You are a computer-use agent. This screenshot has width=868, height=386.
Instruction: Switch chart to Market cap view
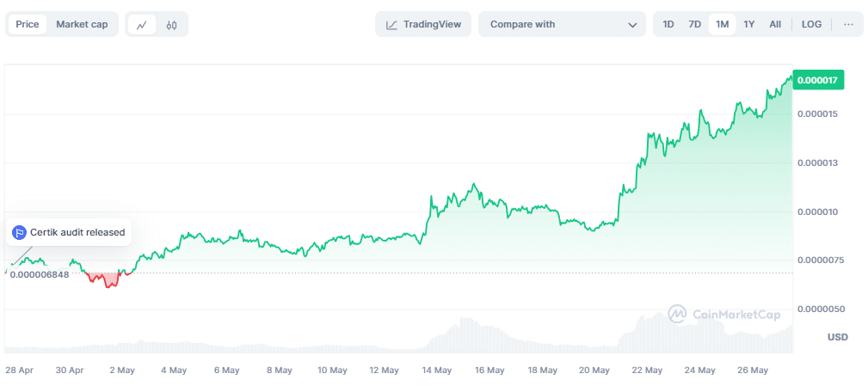coord(82,24)
